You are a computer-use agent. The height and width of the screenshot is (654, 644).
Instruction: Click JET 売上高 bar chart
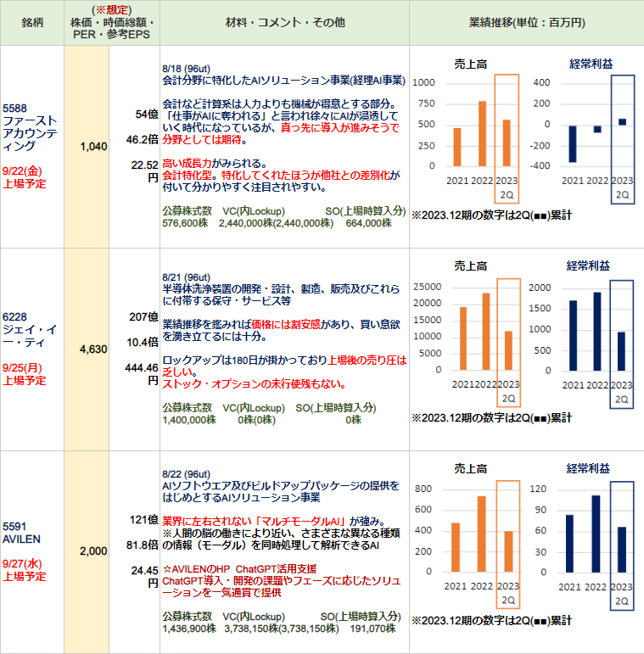coord(468,333)
